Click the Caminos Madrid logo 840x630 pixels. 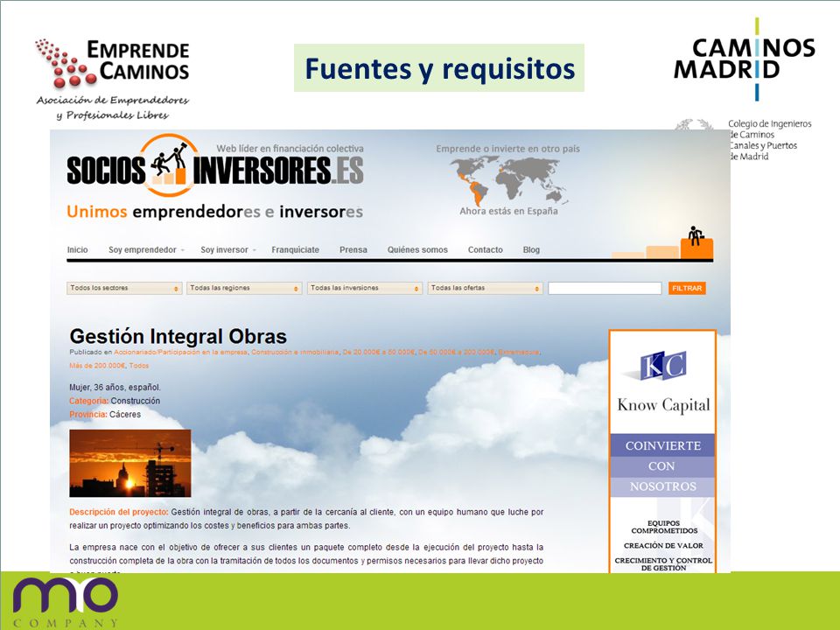745,59
